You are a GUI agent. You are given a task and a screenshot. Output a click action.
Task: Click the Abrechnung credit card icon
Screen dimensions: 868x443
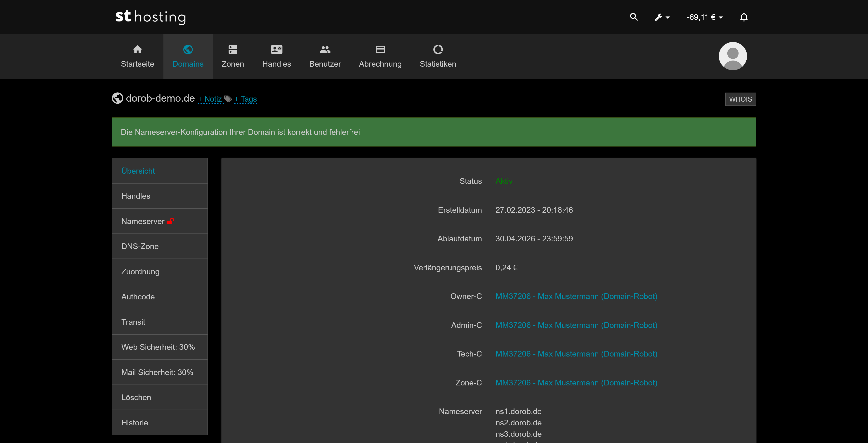click(x=380, y=49)
